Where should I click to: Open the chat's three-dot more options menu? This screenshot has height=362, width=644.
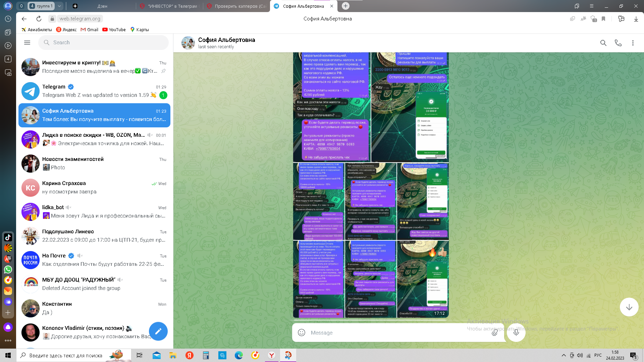coord(633,43)
